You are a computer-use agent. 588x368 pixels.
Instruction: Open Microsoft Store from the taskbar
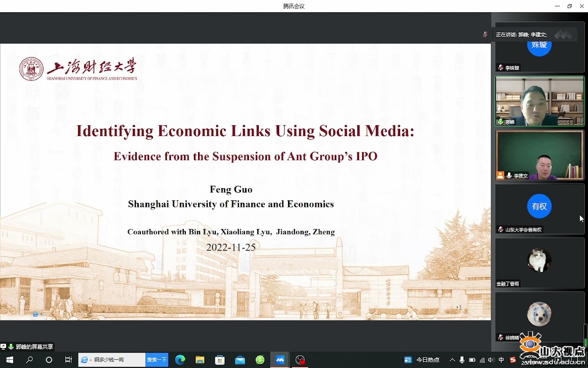click(220, 360)
